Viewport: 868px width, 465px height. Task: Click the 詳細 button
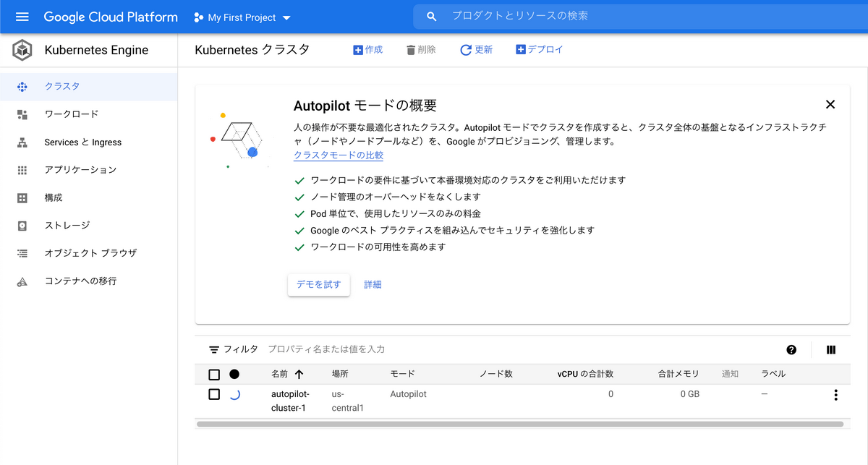373,285
